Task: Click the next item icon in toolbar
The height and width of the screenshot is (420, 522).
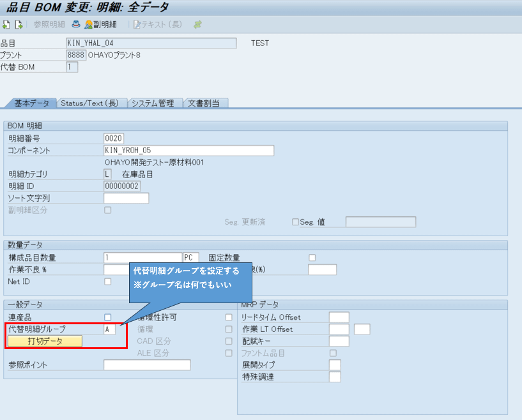Action: click(19, 25)
